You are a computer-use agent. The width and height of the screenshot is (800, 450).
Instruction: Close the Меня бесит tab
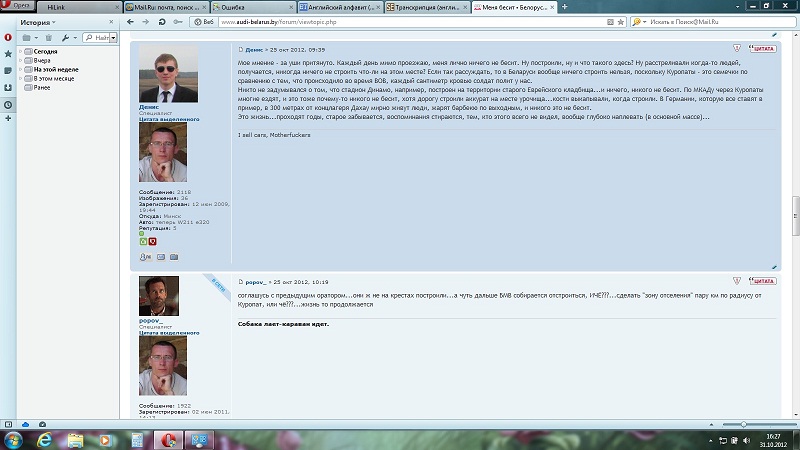552,7
